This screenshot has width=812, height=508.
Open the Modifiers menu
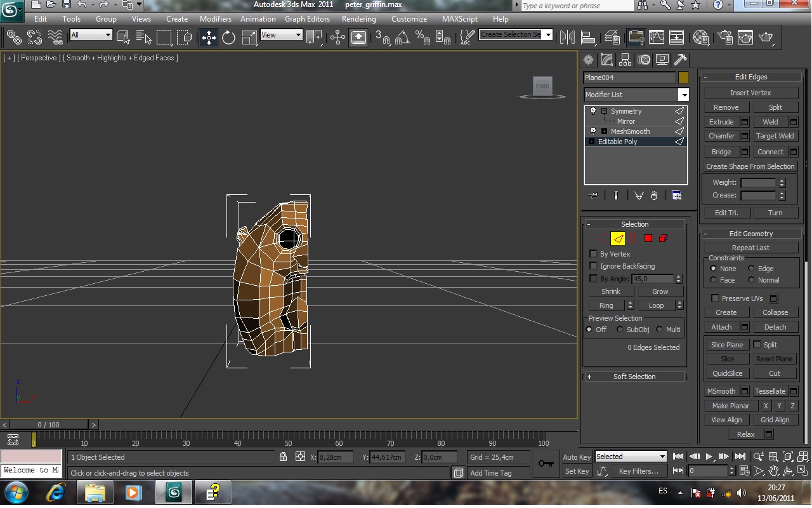tap(216, 19)
